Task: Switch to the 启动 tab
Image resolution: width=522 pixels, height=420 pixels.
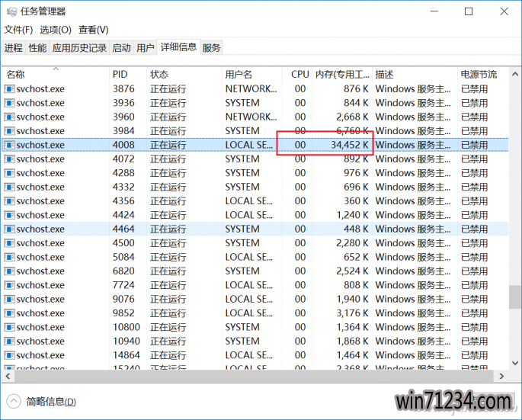Action: 121,48
